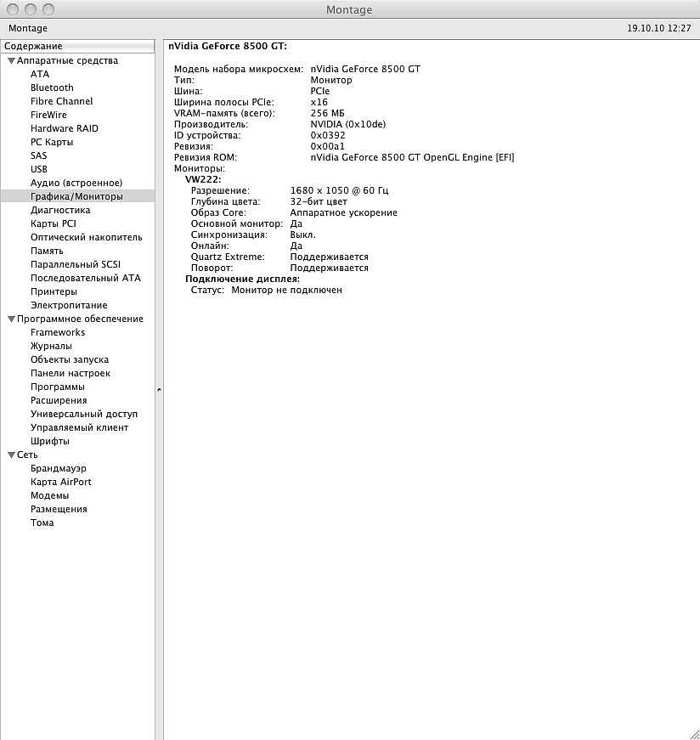Click the 1680 x 1050 @ 60 Гц value

[339, 190]
